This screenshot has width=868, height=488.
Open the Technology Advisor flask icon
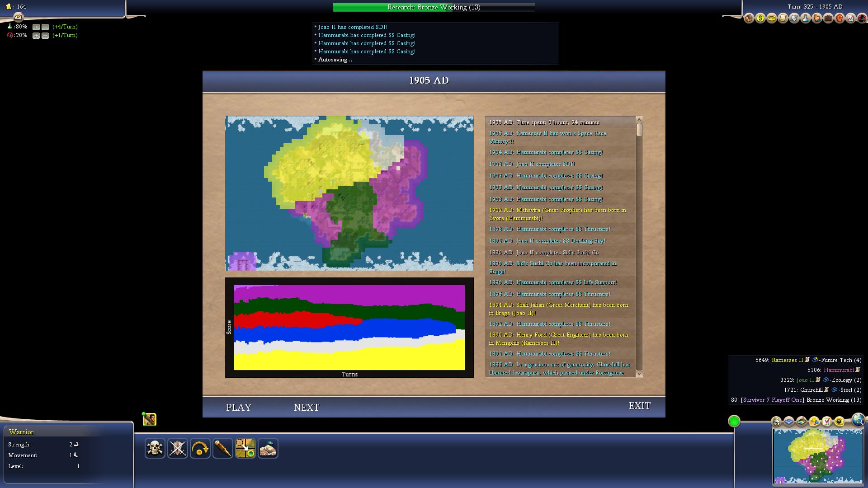[806, 19]
